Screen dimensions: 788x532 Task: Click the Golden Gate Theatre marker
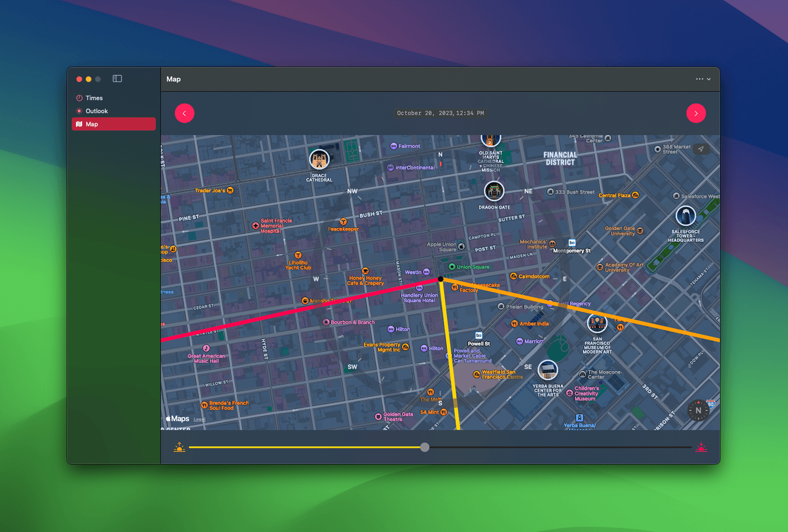click(378, 416)
